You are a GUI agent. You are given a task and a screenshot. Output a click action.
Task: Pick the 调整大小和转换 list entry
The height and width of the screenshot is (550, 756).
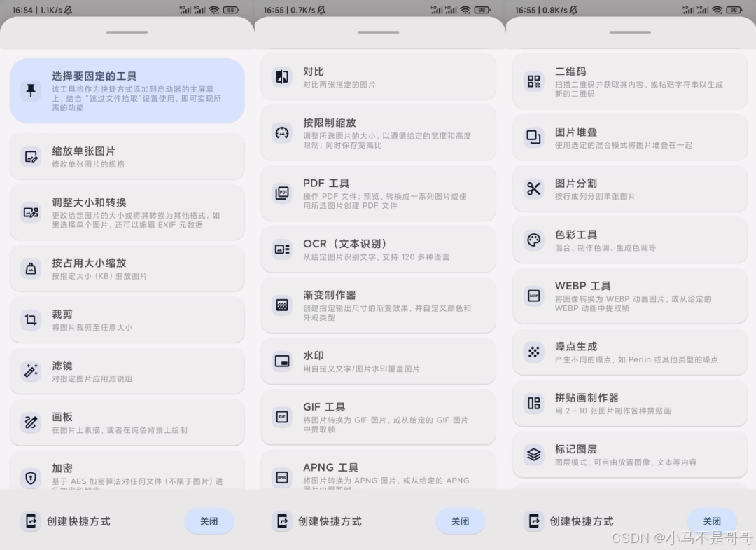(127, 212)
